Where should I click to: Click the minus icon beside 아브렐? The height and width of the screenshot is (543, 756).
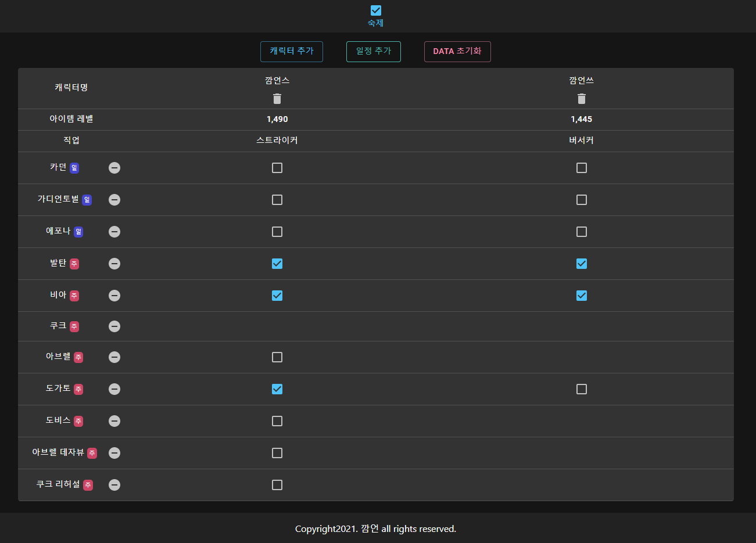tap(114, 357)
